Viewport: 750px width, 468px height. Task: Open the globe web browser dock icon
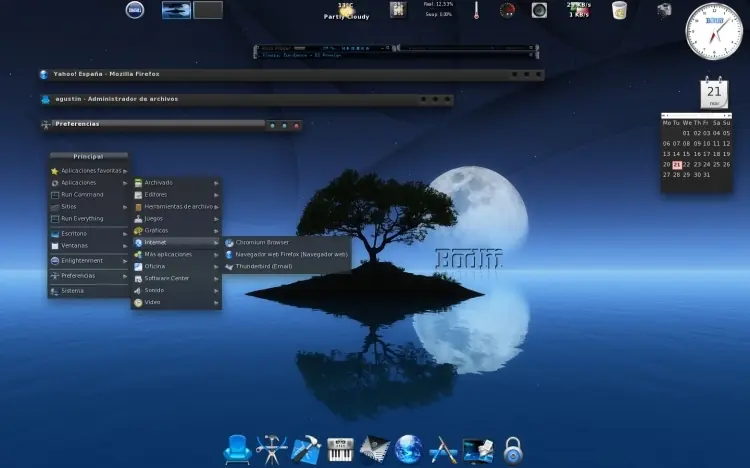click(408, 449)
